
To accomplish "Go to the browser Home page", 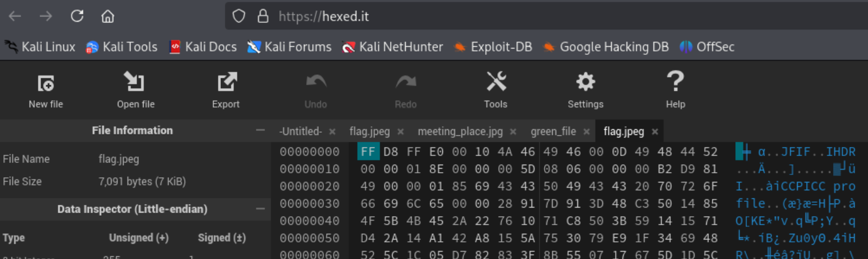I will 108,17.
